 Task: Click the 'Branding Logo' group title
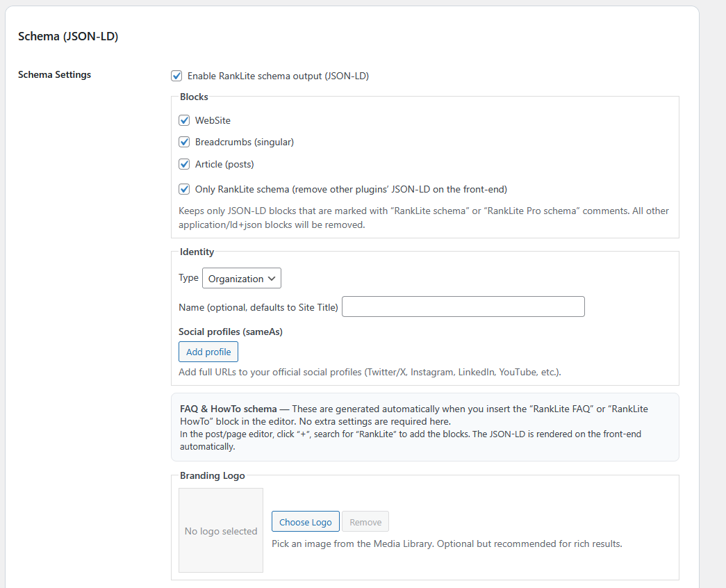(x=213, y=475)
